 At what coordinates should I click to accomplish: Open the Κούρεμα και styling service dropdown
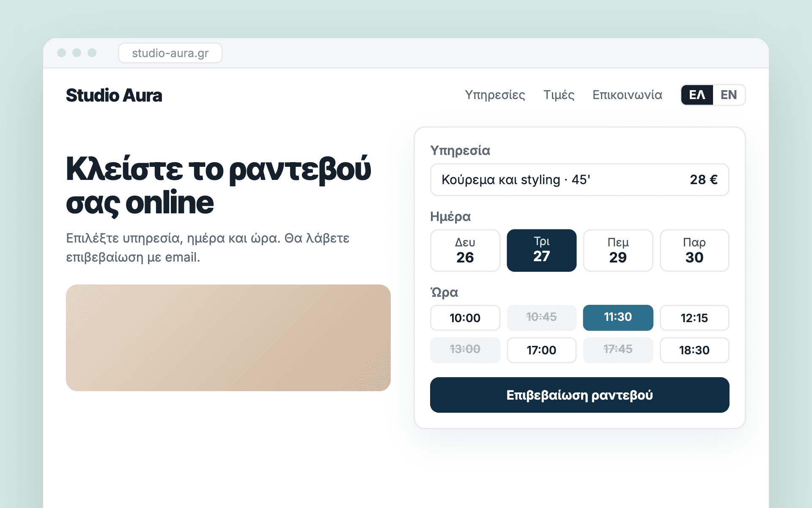pos(579,179)
